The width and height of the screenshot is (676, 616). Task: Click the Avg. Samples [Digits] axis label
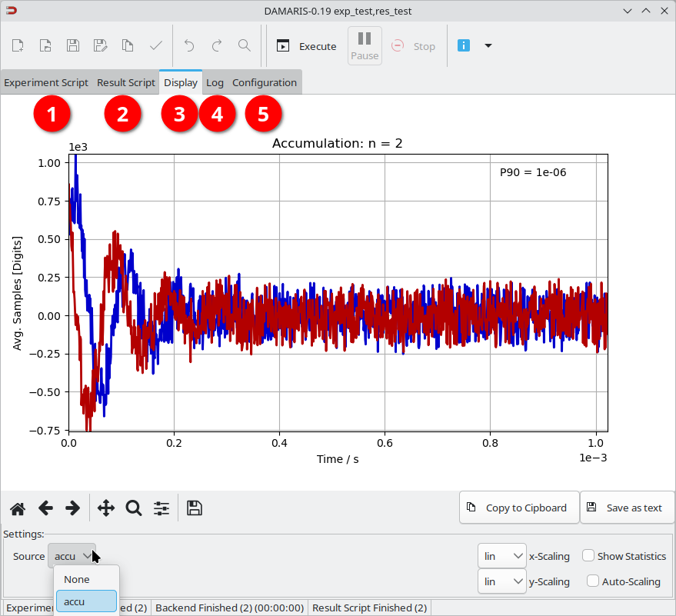[17, 293]
